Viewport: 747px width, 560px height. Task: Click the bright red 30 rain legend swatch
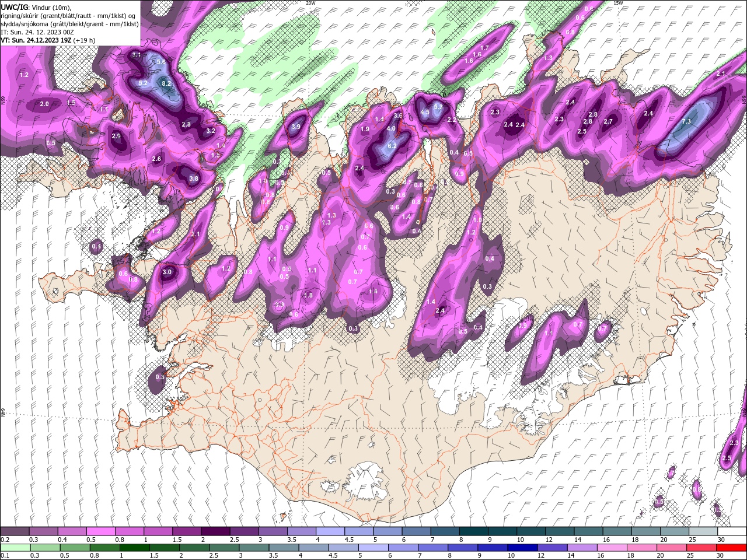(x=732, y=548)
